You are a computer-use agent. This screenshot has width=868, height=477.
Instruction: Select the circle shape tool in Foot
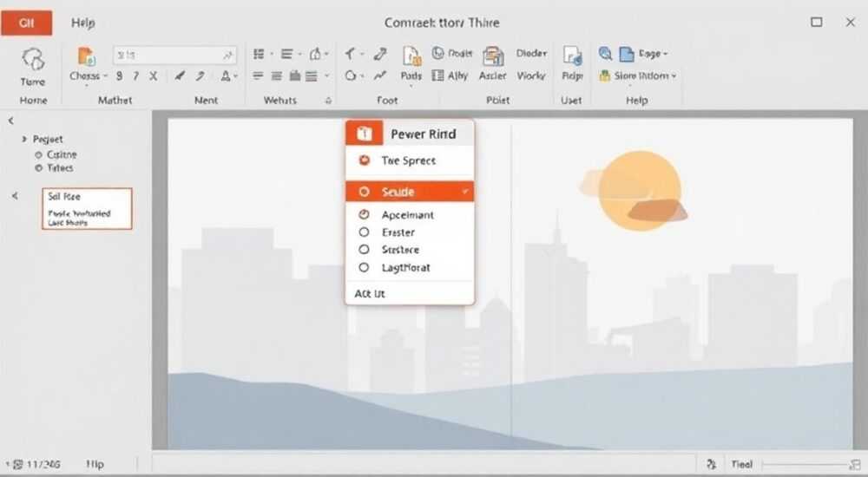coord(350,75)
